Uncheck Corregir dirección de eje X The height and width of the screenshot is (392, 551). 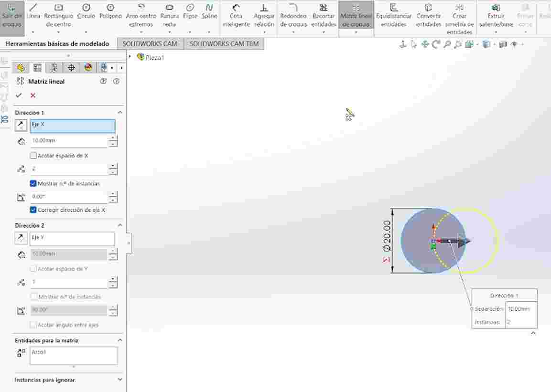pos(33,210)
